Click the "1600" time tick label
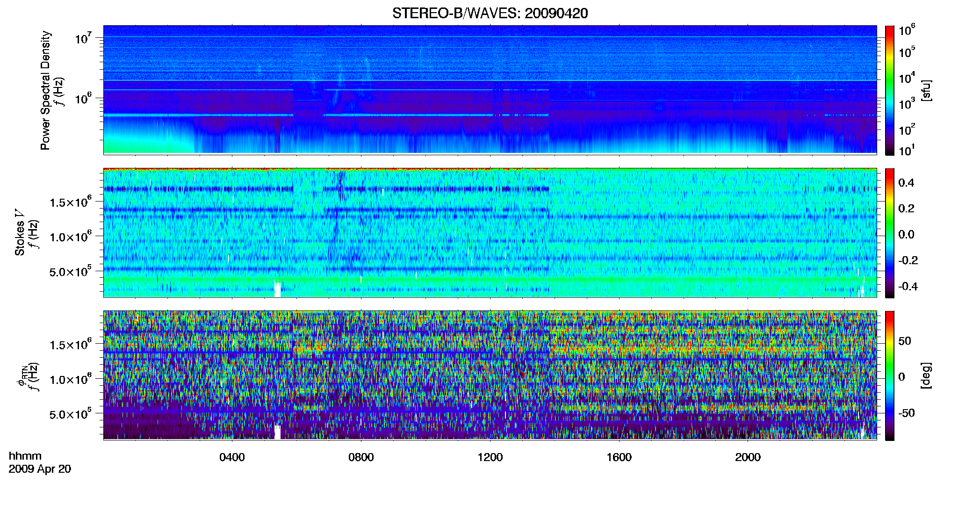 pyautogui.click(x=619, y=457)
